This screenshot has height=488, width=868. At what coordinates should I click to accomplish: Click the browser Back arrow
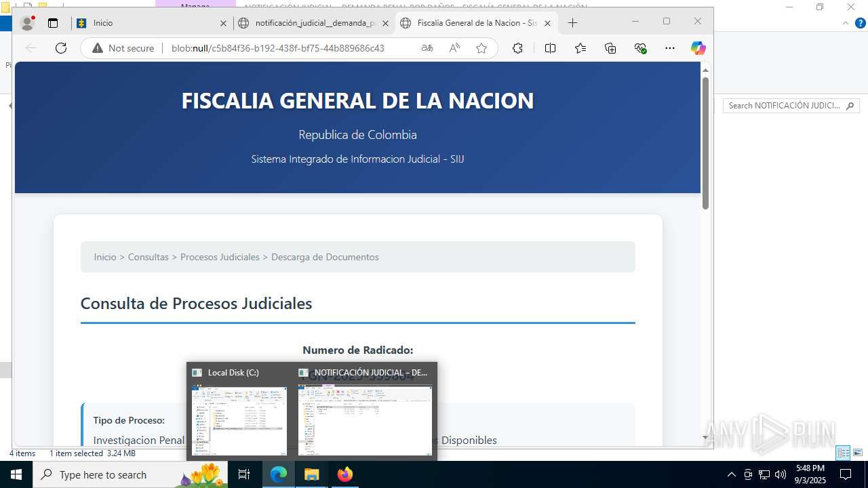coord(31,48)
